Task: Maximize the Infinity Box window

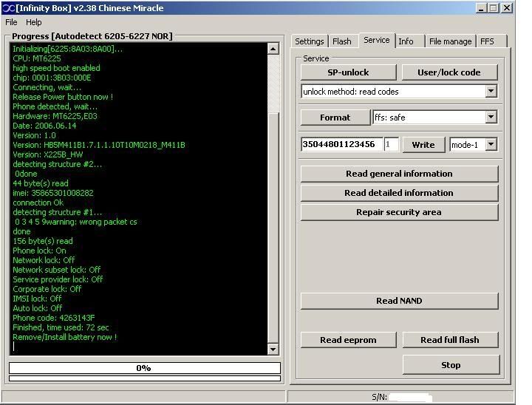Action: pyautogui.click(x=494, y=8)
